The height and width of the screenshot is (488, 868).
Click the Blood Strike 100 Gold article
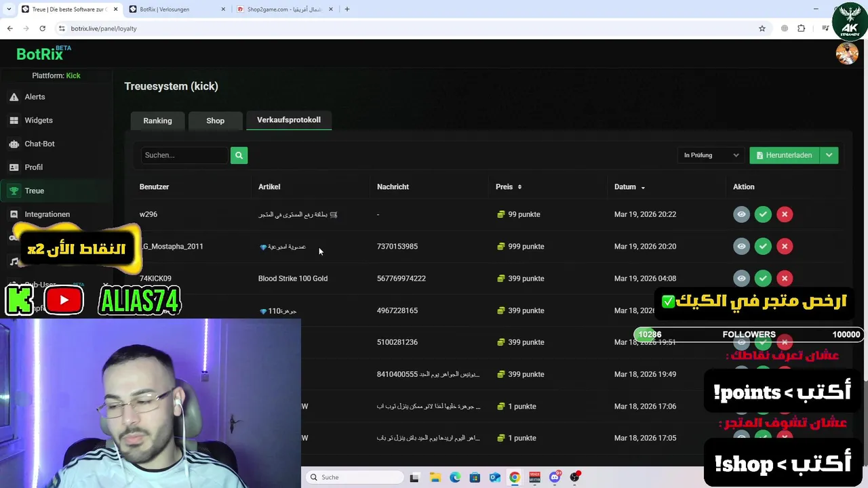293,278
